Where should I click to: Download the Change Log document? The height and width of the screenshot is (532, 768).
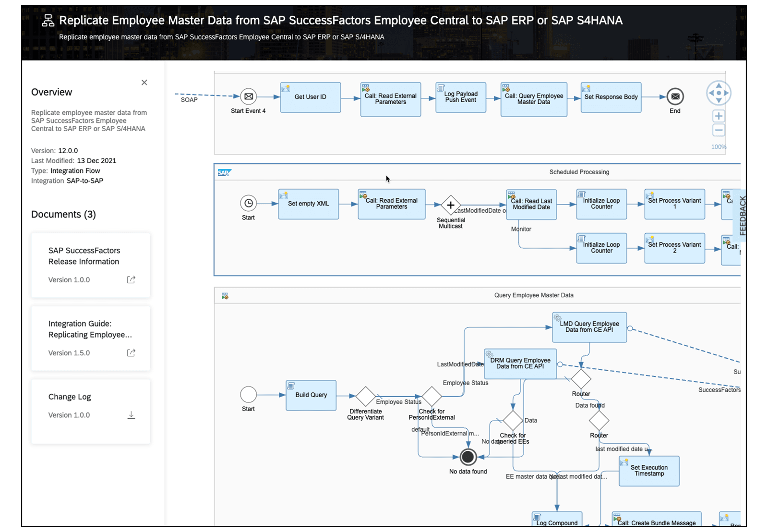131,415
